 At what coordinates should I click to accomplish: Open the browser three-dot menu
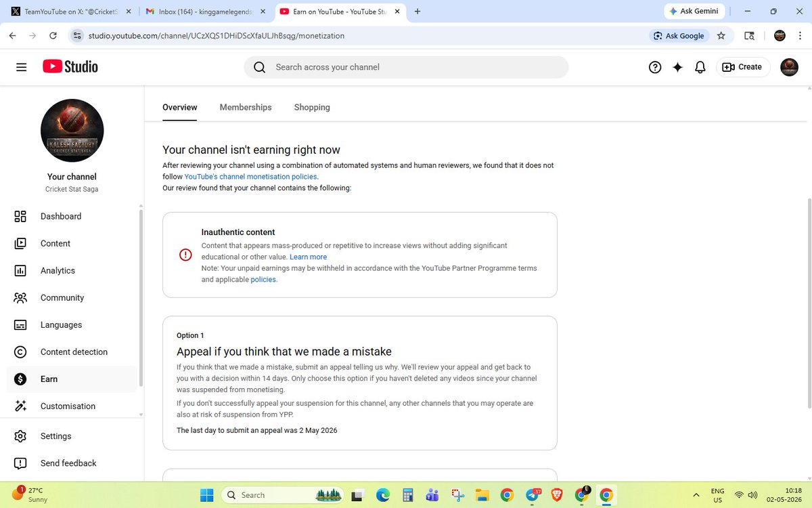click(x=800, y=35)
